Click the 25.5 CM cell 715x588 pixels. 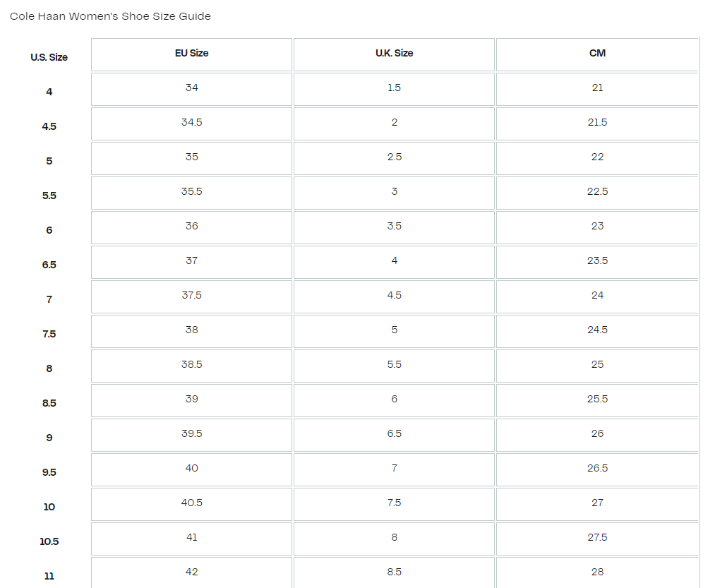pyautogui.click(x=597, y=400)
